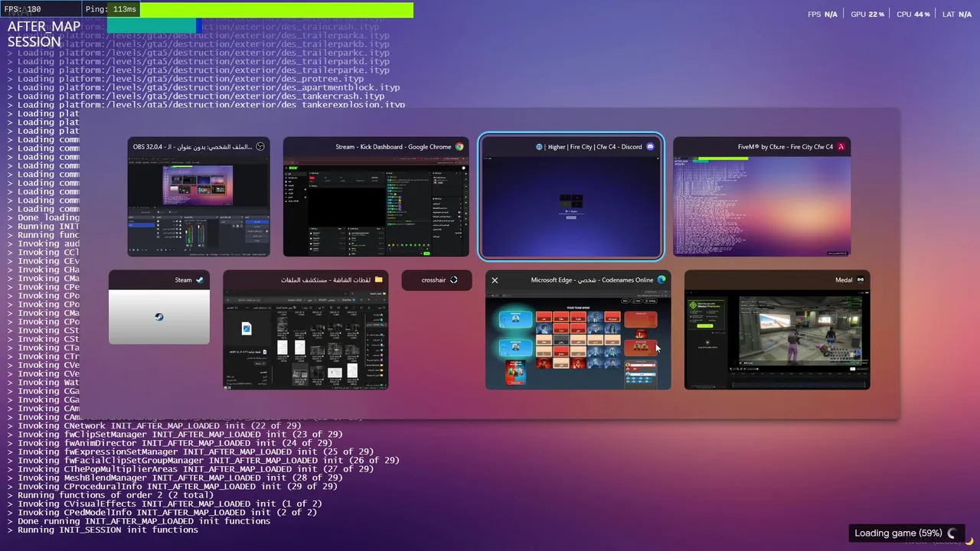Click the Steam logo inside the Steam thumbnail
The height and width of the screenshot is (551, 980).
click(x=159, y=317)
